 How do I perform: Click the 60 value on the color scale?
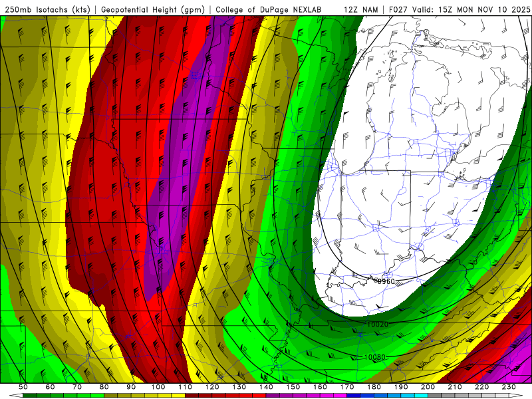[x=51, y=387]
